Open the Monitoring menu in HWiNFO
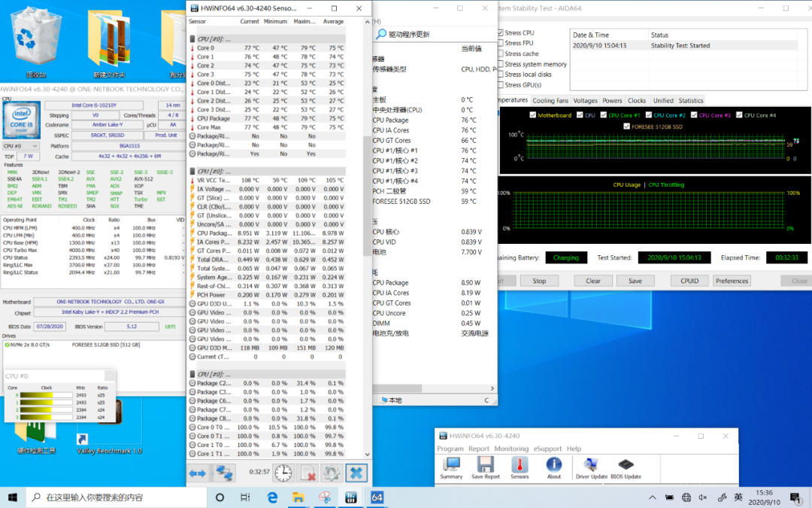812x508 pixels. 511,449
